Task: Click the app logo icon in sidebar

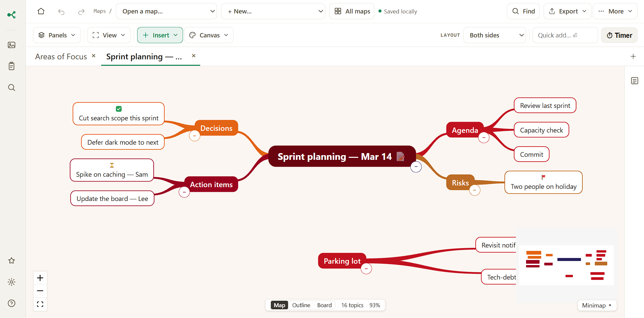Action: (x=11, y=15)
